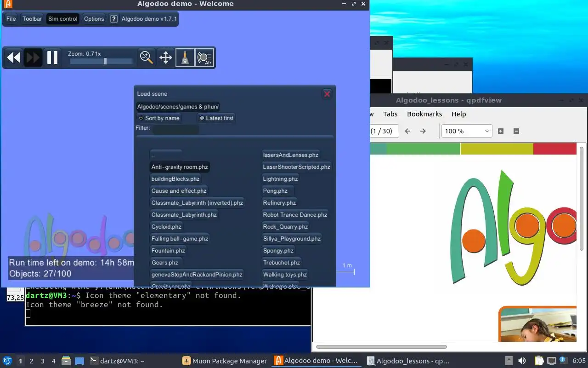588x368 pixels.
Task: Go to parent folder '..' entry
Action: click(166, 155)
